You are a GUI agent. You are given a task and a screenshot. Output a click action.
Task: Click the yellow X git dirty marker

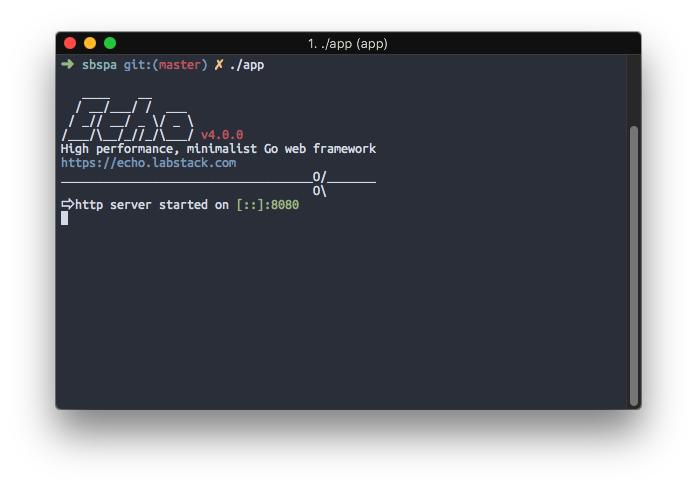click(x=219, y=65)
